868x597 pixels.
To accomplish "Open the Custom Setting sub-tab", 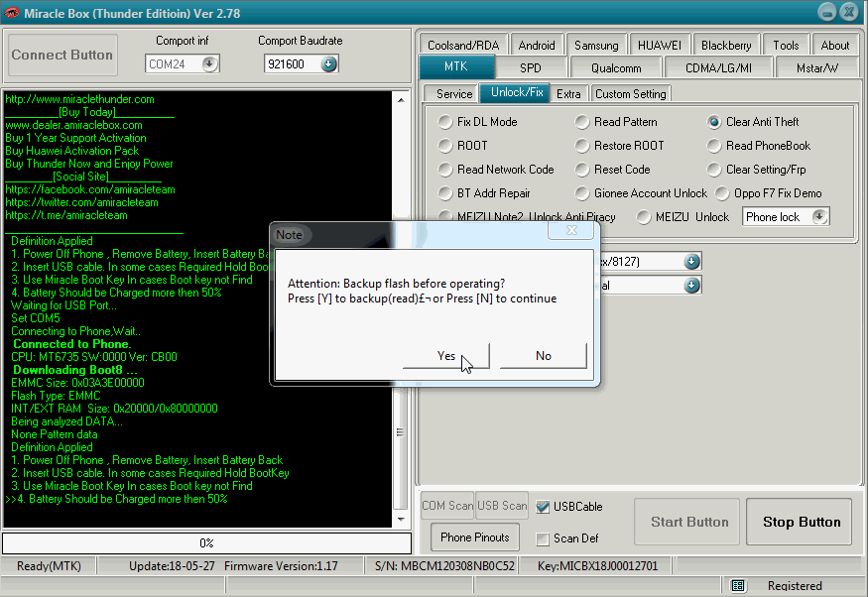I will click(x=631, y=93).
